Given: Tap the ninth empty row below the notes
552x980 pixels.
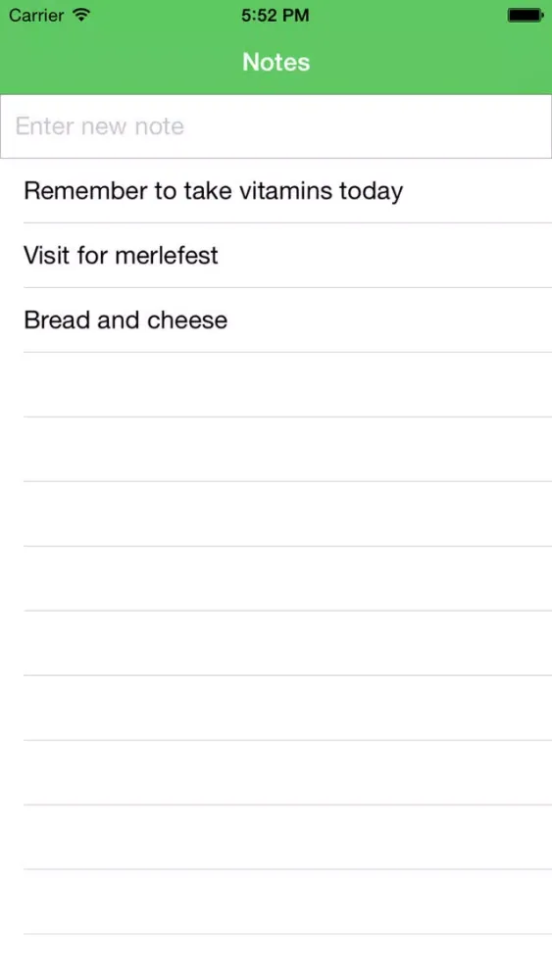Looking at the screenshot, I should tap(276, 902).
